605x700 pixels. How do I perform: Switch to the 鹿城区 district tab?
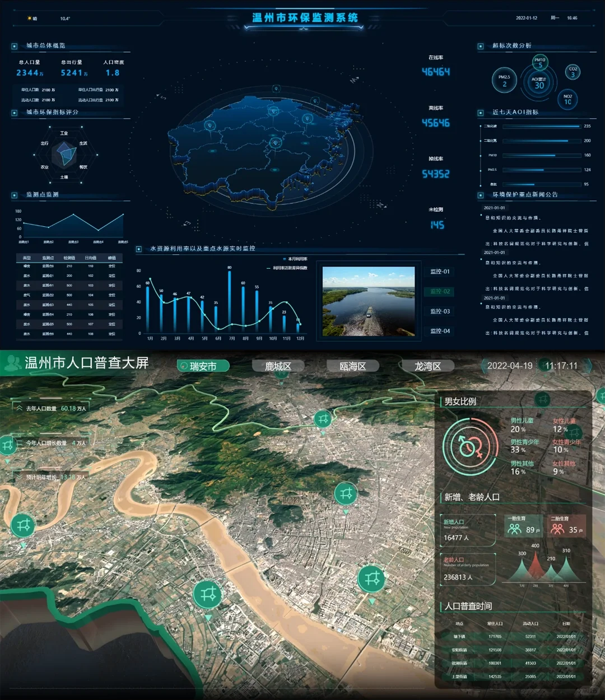(278, 366)
